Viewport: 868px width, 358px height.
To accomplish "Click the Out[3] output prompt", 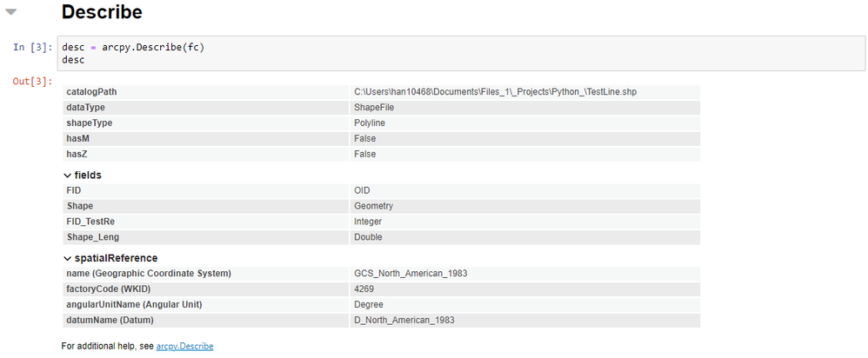I will point(32,82).
